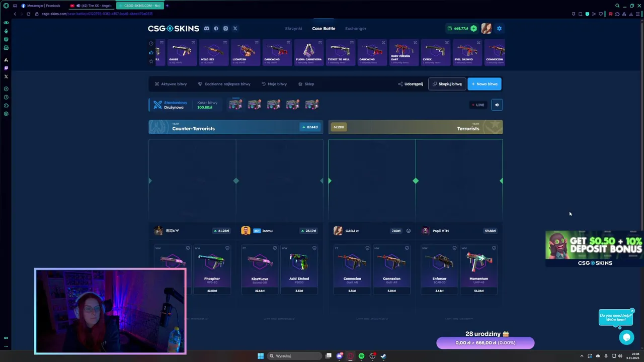Click the deposit bonus advertisement banner
The image size is (644, 362).
(594, 249)
